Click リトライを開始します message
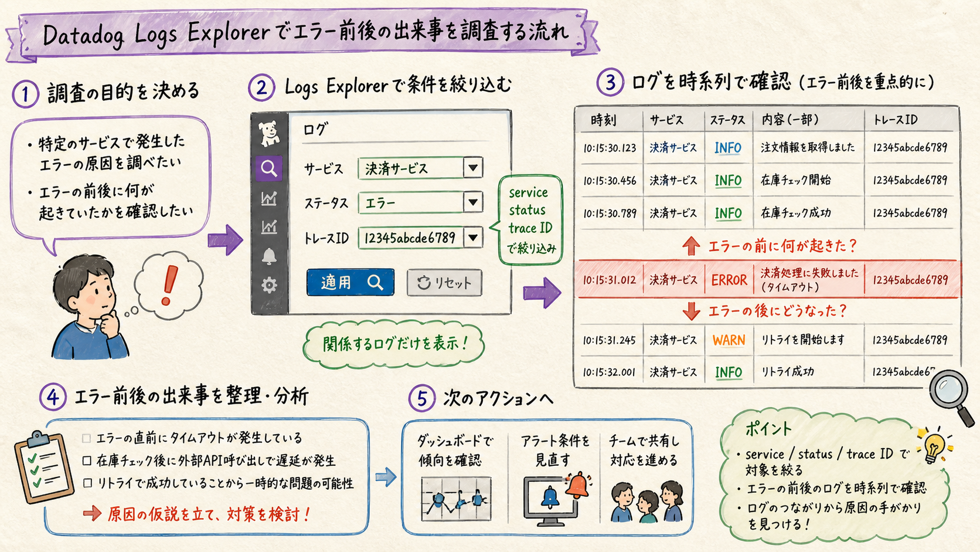Image resolution: width=980 pixels, height=552 pixels. pyautogui.click(x=803, y=340)
